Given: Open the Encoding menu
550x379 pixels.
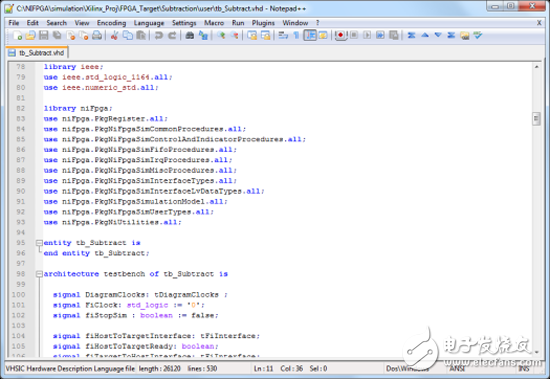Looking at the screenshot, I should tap(112, 23).
